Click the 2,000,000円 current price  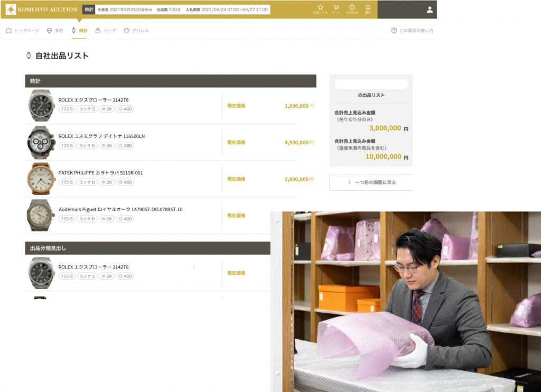299,179
